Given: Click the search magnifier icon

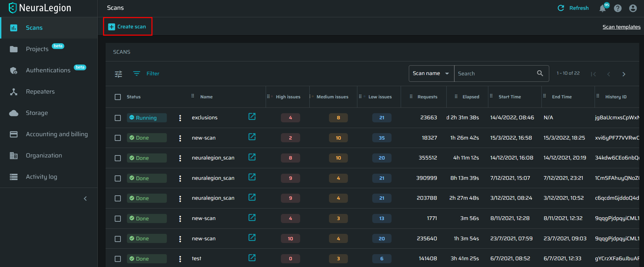Looking at the screenshot, I should tap(540, 73).
